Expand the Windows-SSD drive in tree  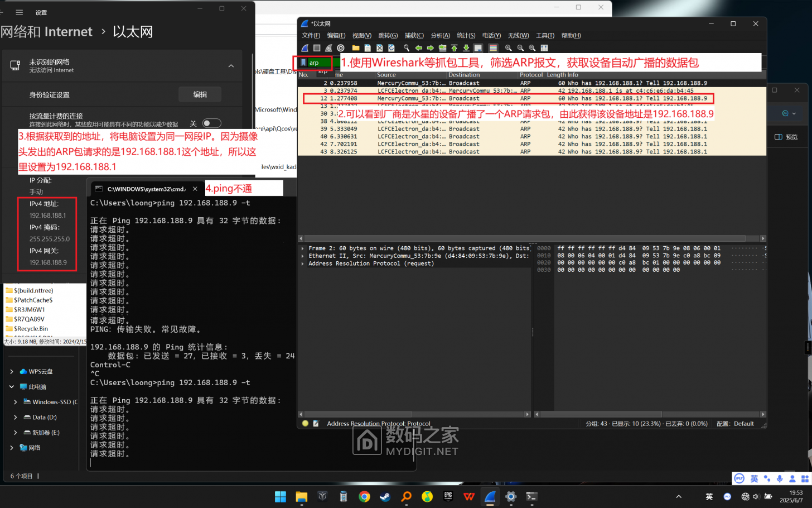click(x=15, y=402)
